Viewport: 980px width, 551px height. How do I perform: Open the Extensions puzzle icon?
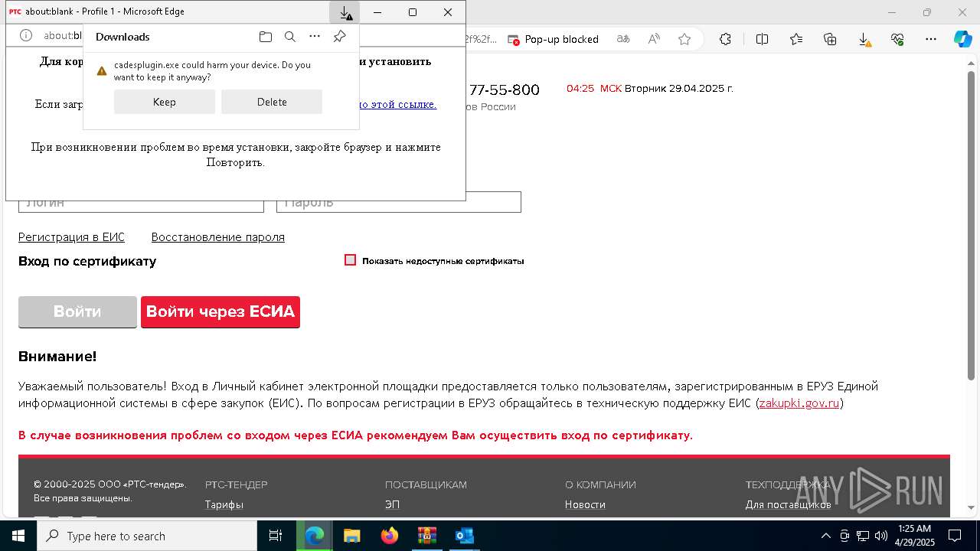(x=726, y=39)
